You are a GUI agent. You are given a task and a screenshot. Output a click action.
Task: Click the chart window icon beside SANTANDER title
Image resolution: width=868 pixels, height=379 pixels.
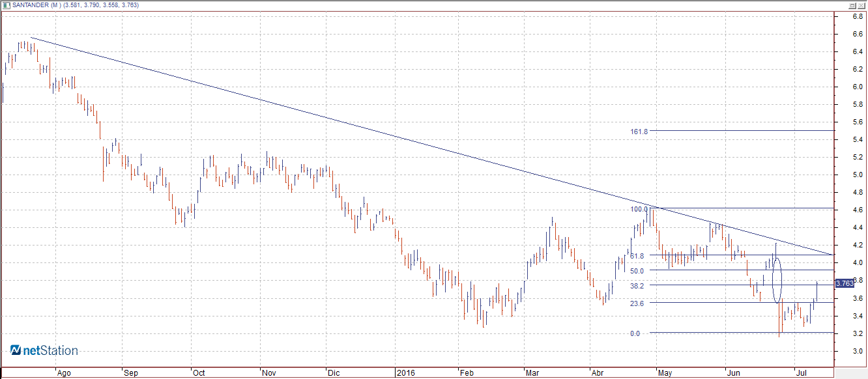click(x=6, y=5)
